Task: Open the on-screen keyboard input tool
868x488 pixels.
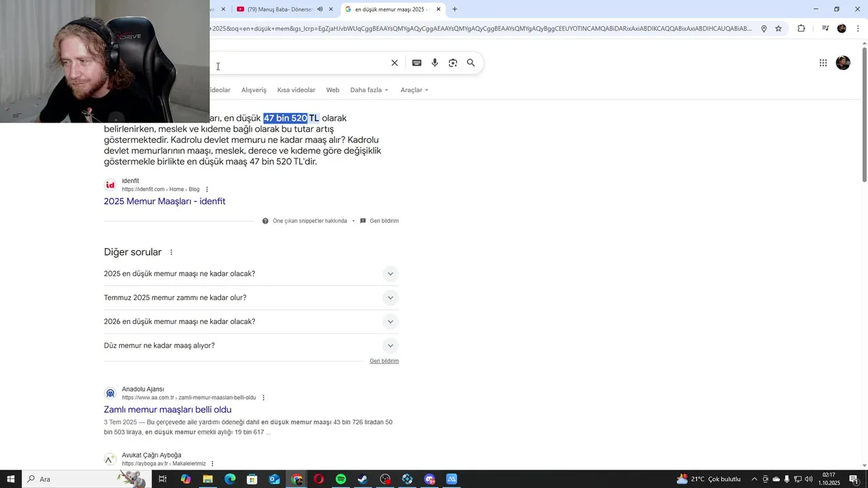Action: (416, 63)
